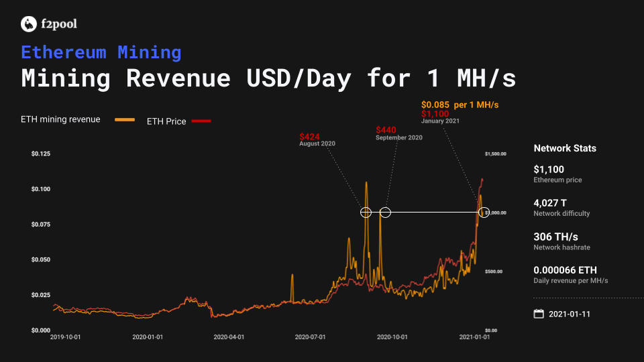Click the 'Daily revenue per MH/s' label
The image size is (644, 362).
pos(570,281)
